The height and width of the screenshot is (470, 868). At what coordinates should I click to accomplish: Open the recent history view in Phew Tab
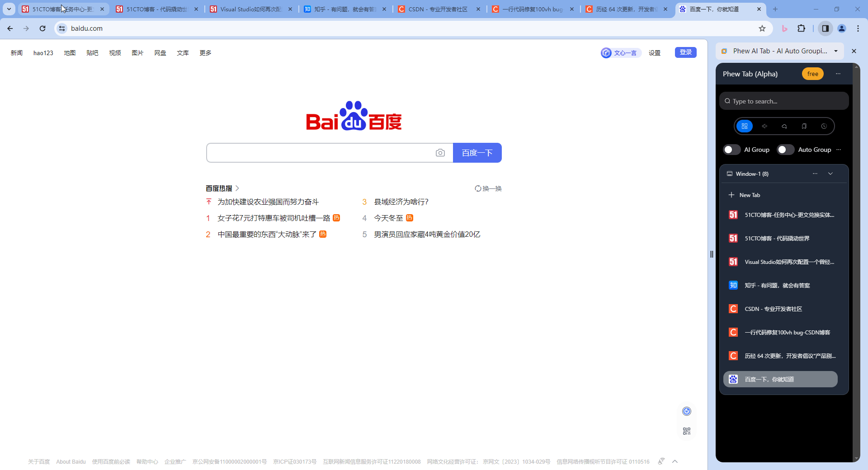[x=824, y=126]
